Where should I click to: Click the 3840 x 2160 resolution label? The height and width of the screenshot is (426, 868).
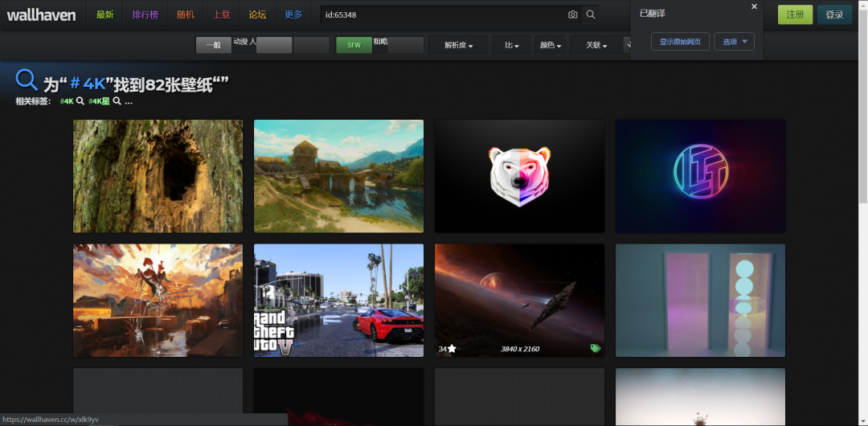(520, 349)
